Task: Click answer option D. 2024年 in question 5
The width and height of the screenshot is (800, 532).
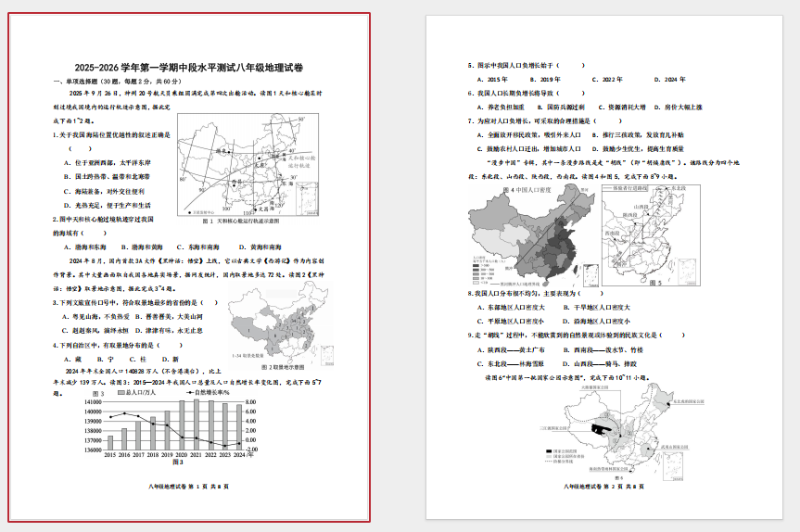Action: pos(669,80)
